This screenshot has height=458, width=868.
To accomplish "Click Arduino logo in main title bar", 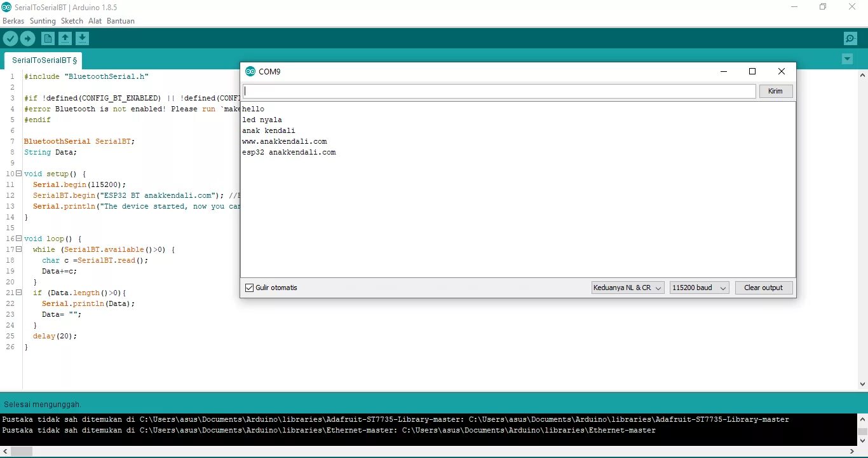I will (x=6, y=7).
